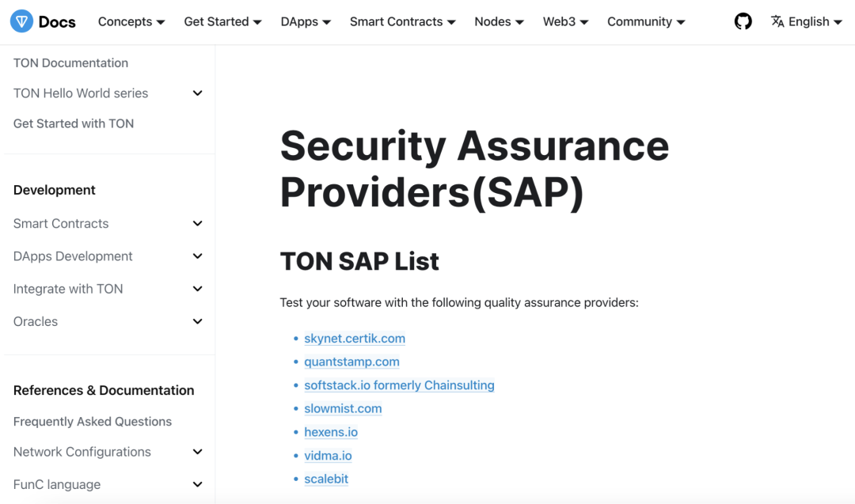Expand the FunC language section

coord(197,483)
